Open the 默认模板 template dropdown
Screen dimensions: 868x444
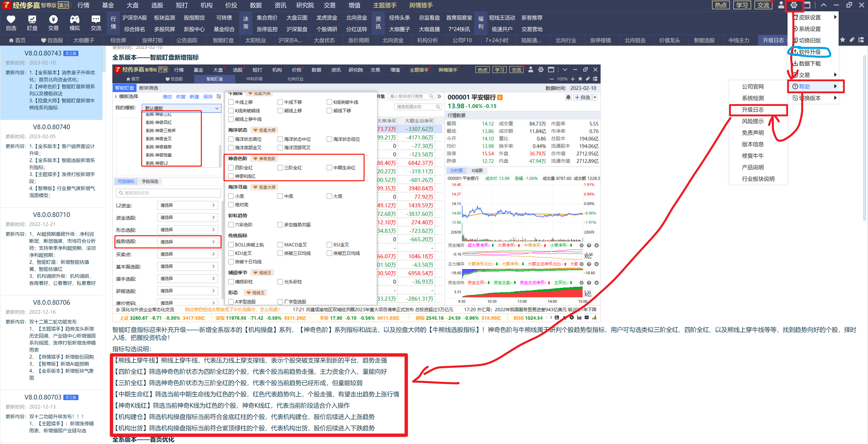pos(182,108)
